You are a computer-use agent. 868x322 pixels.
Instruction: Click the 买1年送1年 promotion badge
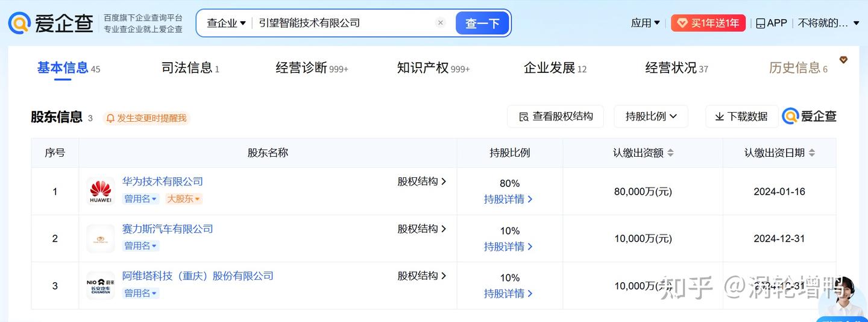(x=708, y=23)
